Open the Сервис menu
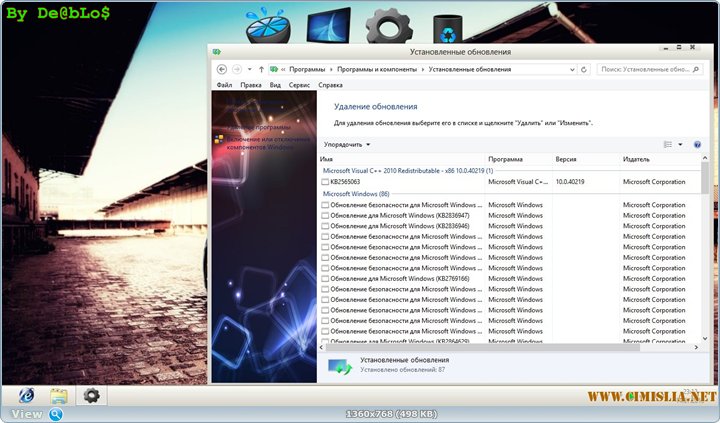The image size is (720, 423). 299,86
